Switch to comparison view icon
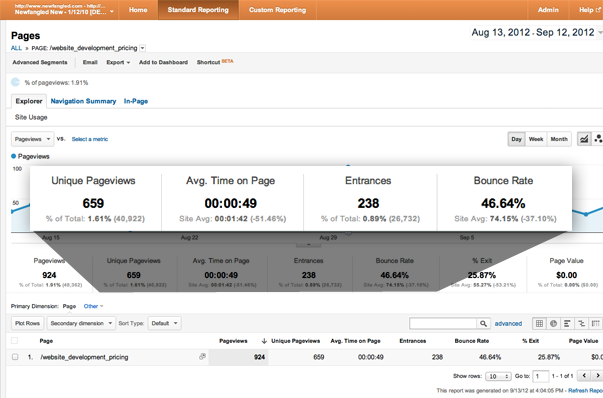The height and width of the screenshot is (398, 603). tap(581, 323)
